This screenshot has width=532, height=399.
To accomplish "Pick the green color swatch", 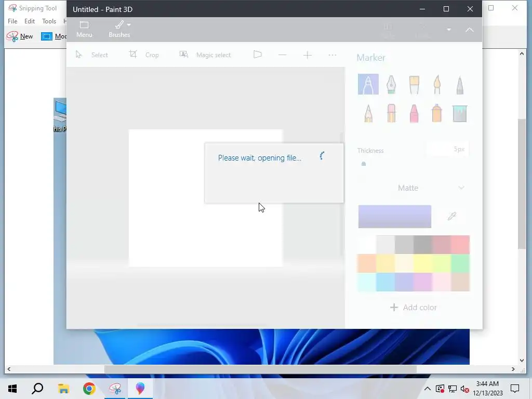I will pos(460,263).
